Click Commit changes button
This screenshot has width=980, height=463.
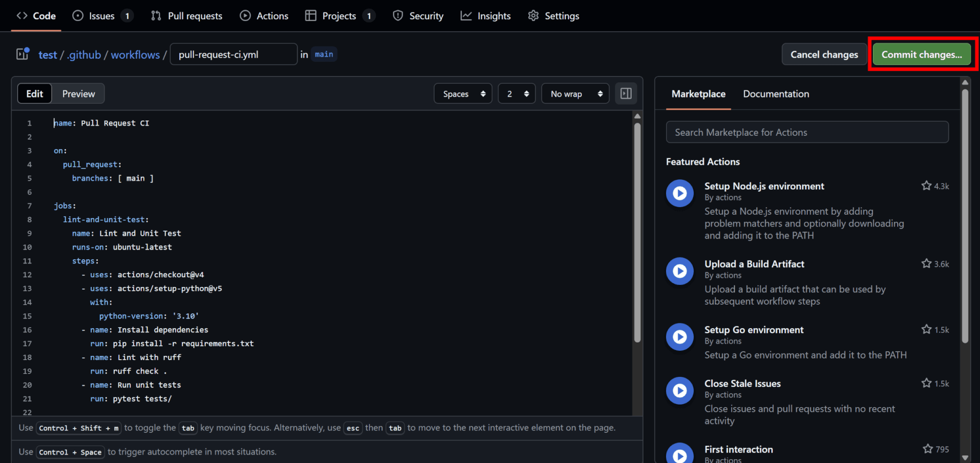pyautogui.click(x=922, y=54)
